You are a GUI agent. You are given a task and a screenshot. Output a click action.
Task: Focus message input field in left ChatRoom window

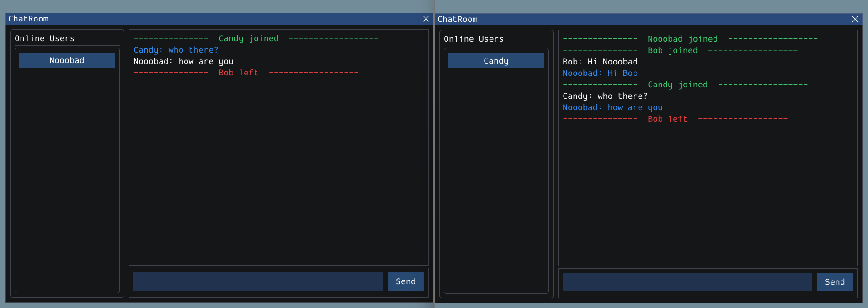tap(258, 281)
